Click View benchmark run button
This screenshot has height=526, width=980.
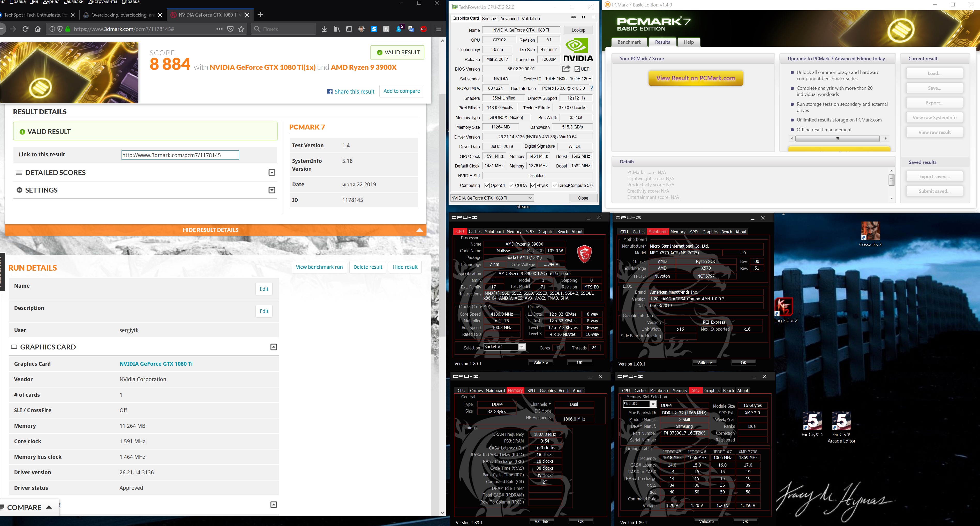[319, 267]
